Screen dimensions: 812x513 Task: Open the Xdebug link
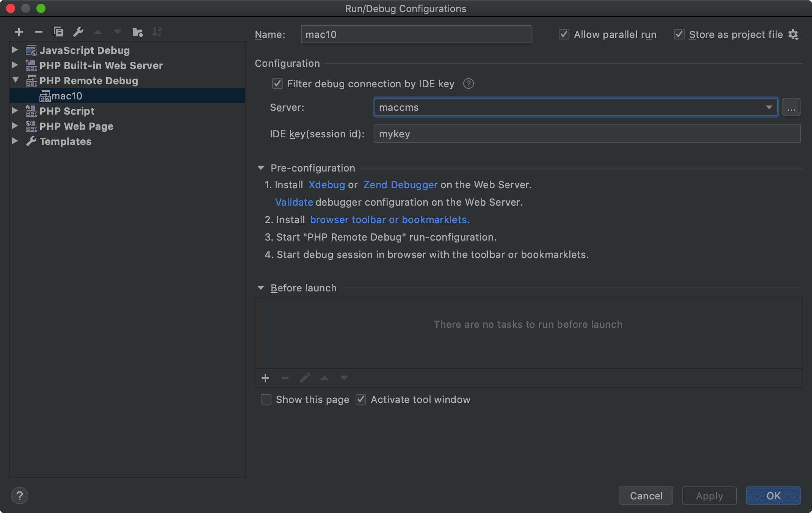326,185
